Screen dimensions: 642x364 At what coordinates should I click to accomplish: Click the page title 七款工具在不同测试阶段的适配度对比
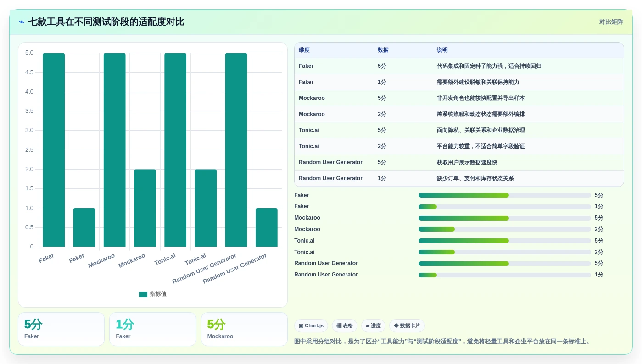[x=106, y=22]
